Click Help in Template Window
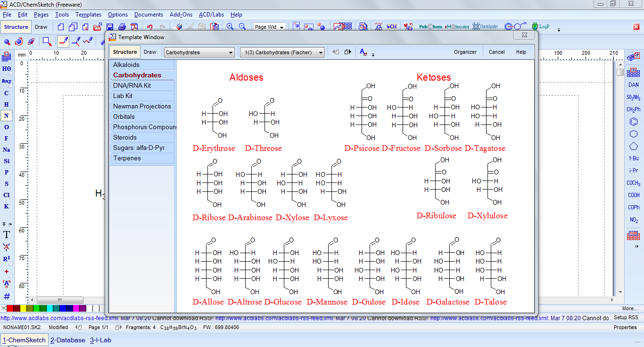 pyautogui.click(x=521, y=52)
